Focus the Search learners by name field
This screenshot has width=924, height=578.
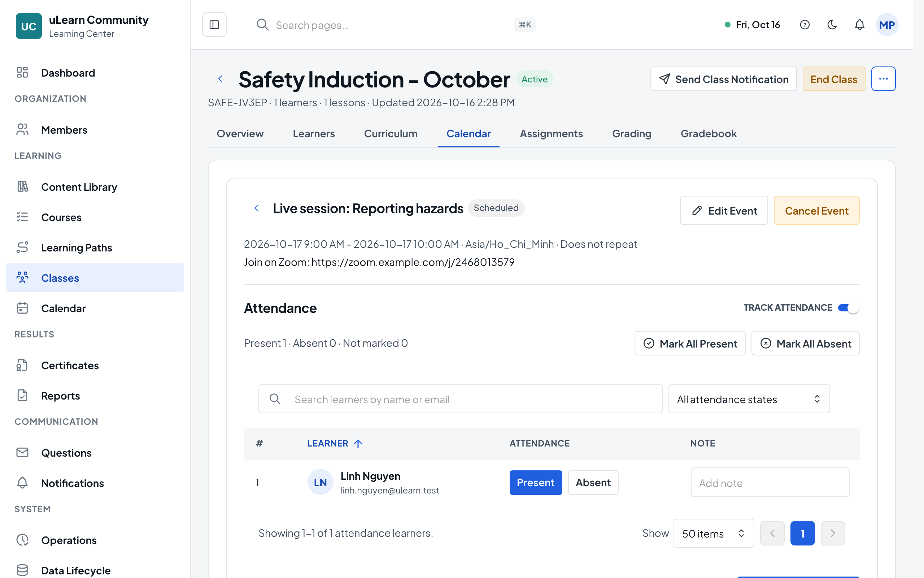point(460,399)
